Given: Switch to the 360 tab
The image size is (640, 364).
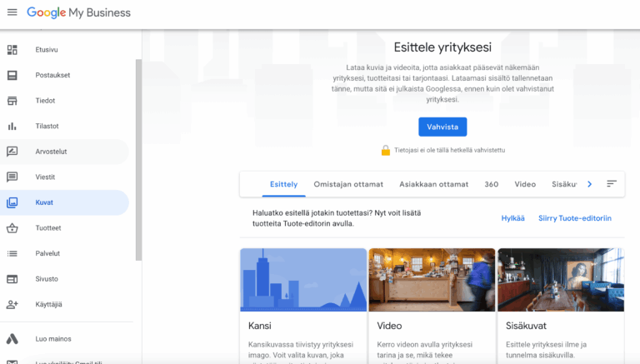Looking at the screenshot, I should 492,184.
